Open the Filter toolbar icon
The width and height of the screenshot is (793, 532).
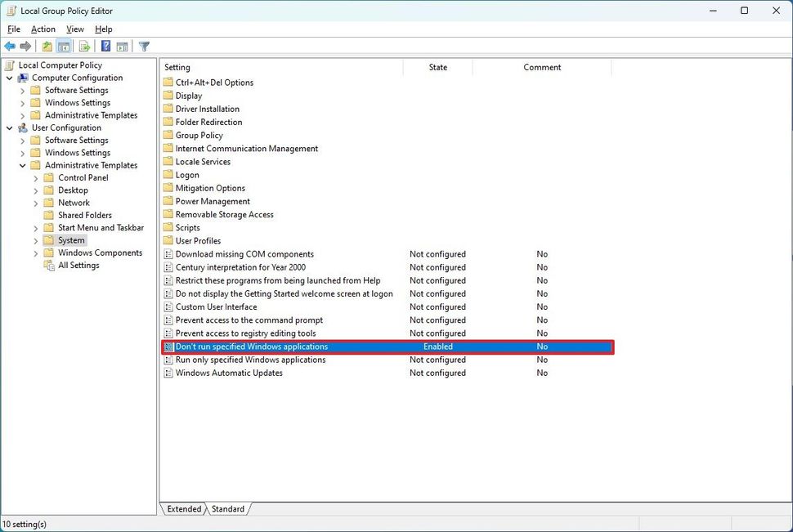(144, 46)
